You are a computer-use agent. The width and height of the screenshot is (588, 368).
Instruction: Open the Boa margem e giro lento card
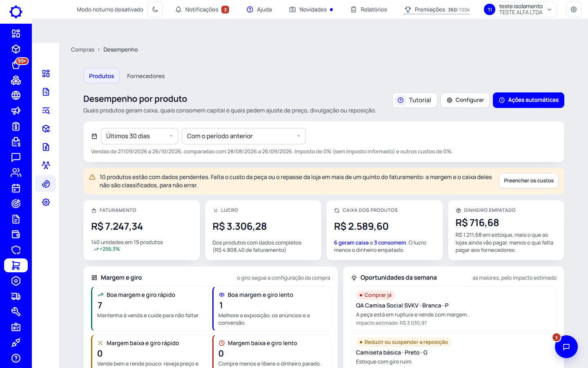[x=271, y=308]
